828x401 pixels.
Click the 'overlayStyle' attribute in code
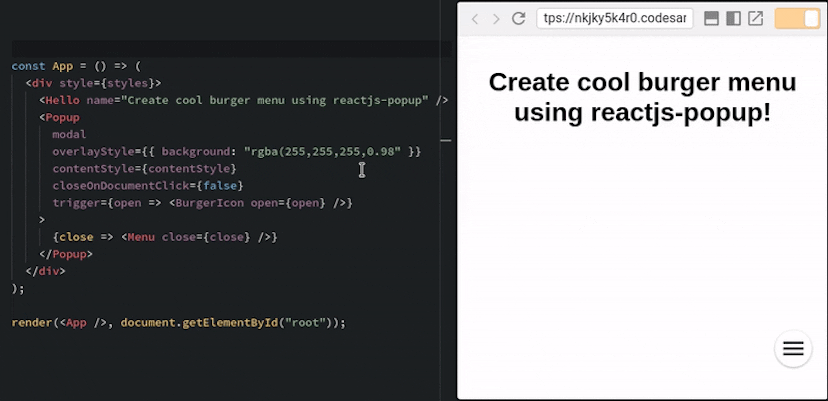pos(91,151)
